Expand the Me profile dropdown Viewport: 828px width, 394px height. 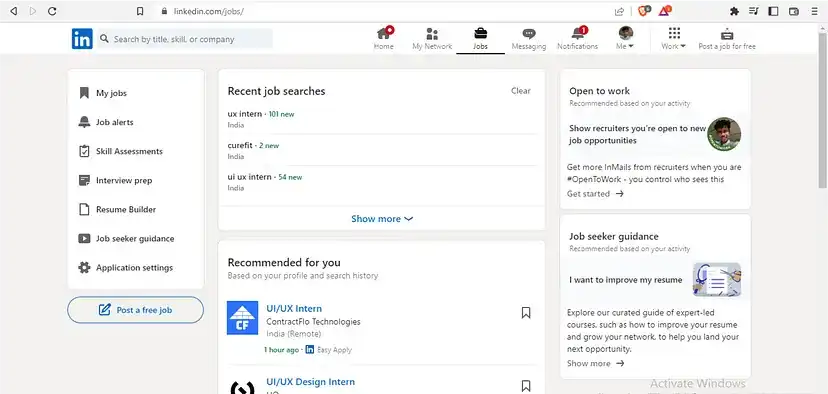pyautogui.click(x=625, y=39)
